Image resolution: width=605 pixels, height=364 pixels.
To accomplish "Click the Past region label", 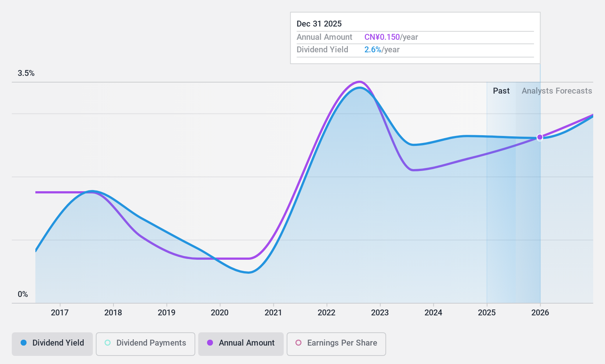I will pyautogui.click(x=501, y=91).
